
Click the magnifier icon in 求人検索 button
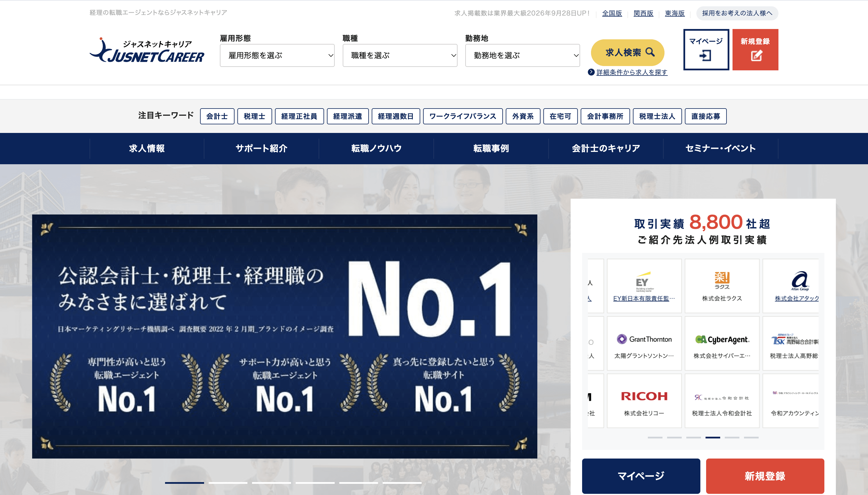[x=650, y=52]
